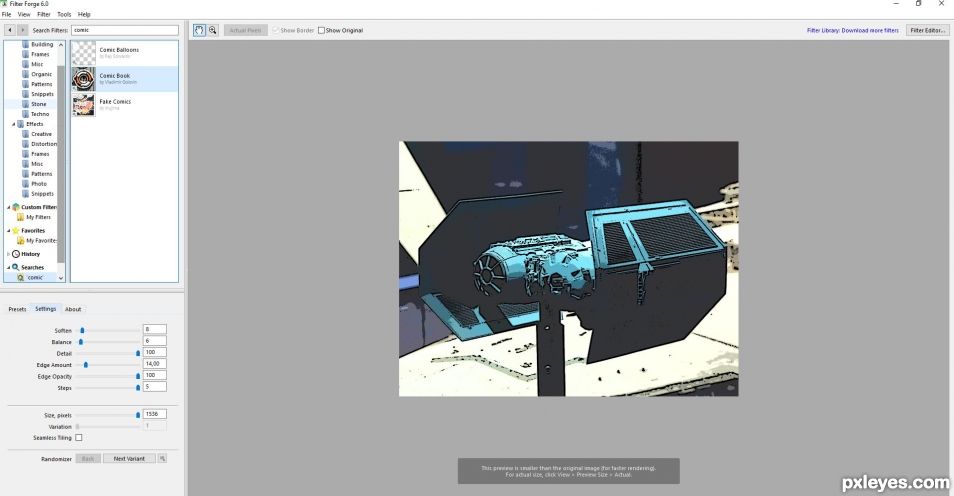954x496 pixels.
Task: Click the Balance slider handle
Action: click(x=81, y=342)
